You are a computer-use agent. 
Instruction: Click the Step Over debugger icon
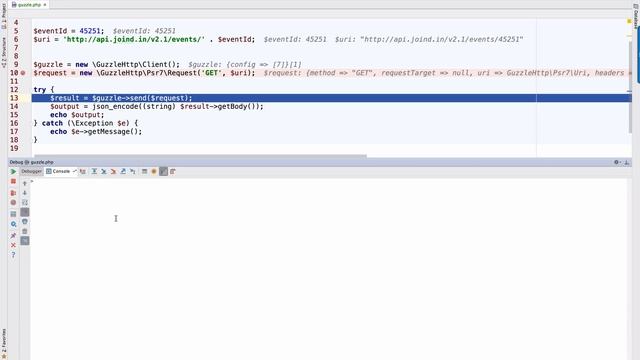pyautogui.click(x=94, y=171)
